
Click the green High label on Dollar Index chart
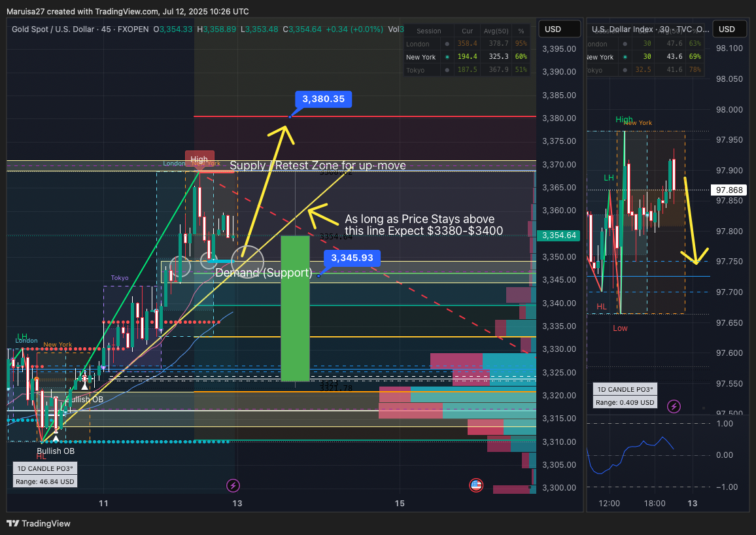[x=623, y=120]
